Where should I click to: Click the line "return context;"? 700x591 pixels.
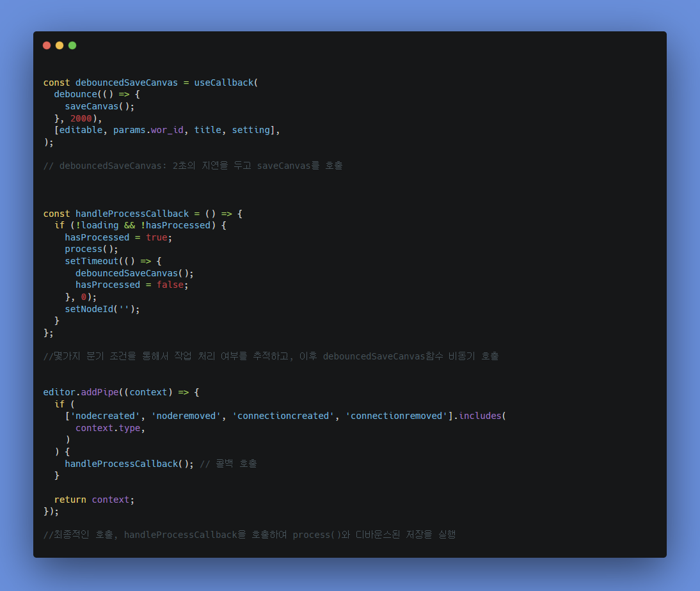coord(94,500)
